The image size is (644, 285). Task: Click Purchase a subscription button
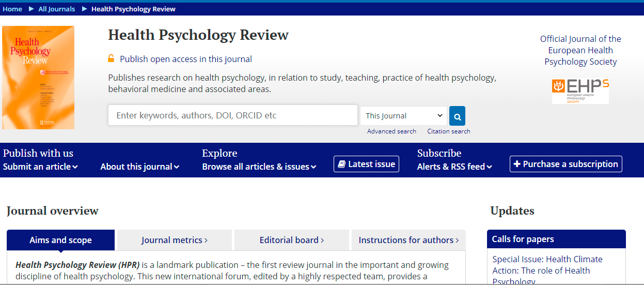tap(566, 164)
